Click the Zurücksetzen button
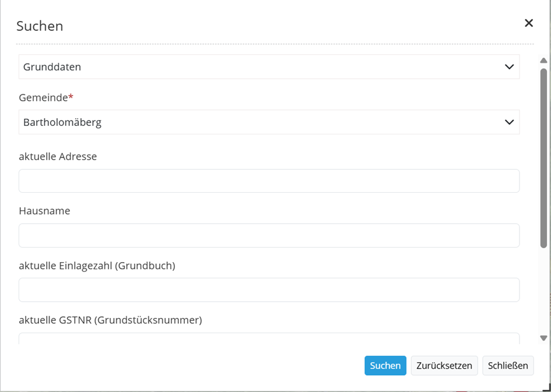The width and height of the screenshot is (551, 392). (x=444, y=366)
